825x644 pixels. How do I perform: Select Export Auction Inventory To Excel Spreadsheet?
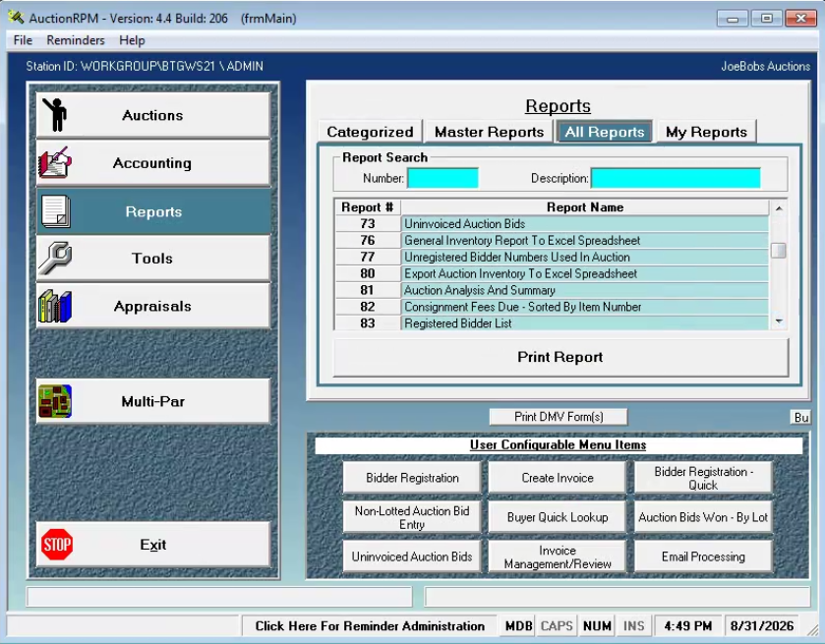[584, 273]
